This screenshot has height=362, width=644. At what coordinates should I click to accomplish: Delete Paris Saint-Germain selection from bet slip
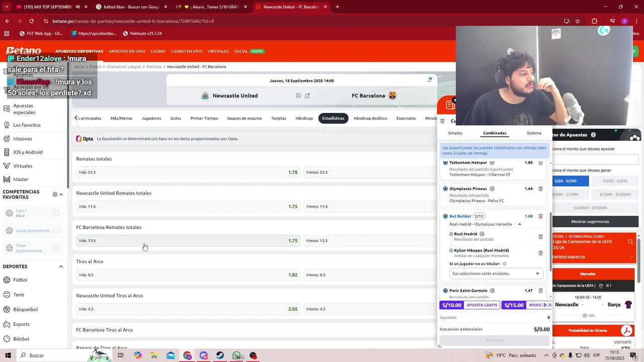coord(540,291)
